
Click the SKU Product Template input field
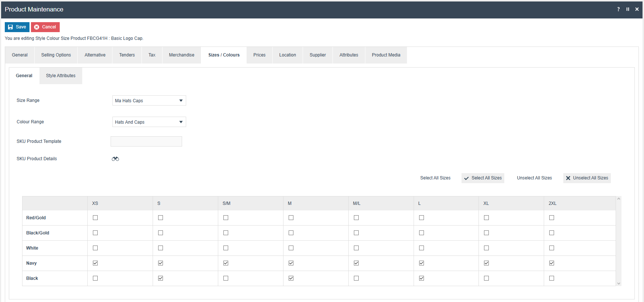pyautogui.click(x=146, y=141)
